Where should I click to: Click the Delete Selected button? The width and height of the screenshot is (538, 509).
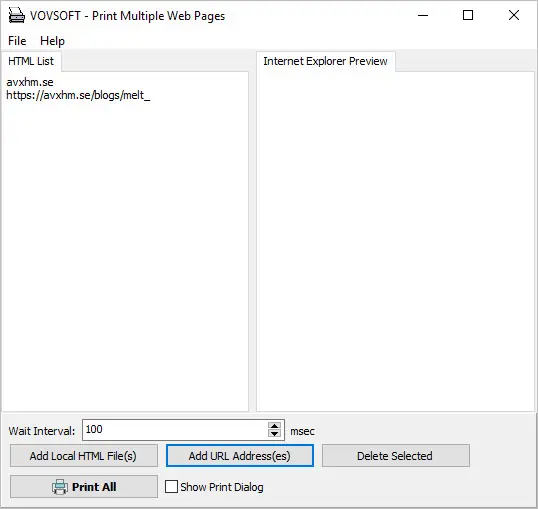[x=396, y=456]
